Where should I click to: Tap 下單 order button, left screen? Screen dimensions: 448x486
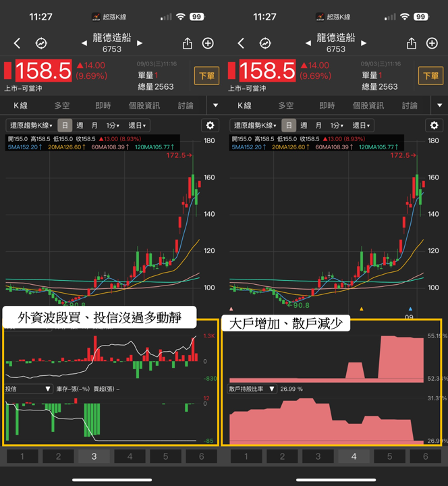[x=206, y=76]
